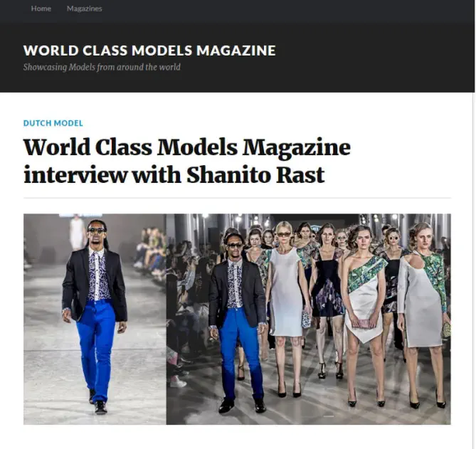The height and width of the screenshot is (449, 476).
Task: Click the blonde model's sunglasses in the group photo
Action: point(284,235)
